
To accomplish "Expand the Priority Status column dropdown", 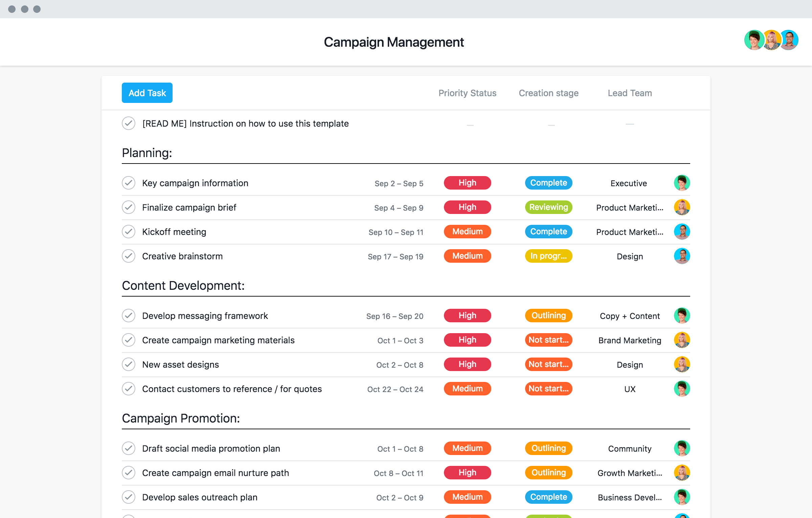I will coord(467,92).
